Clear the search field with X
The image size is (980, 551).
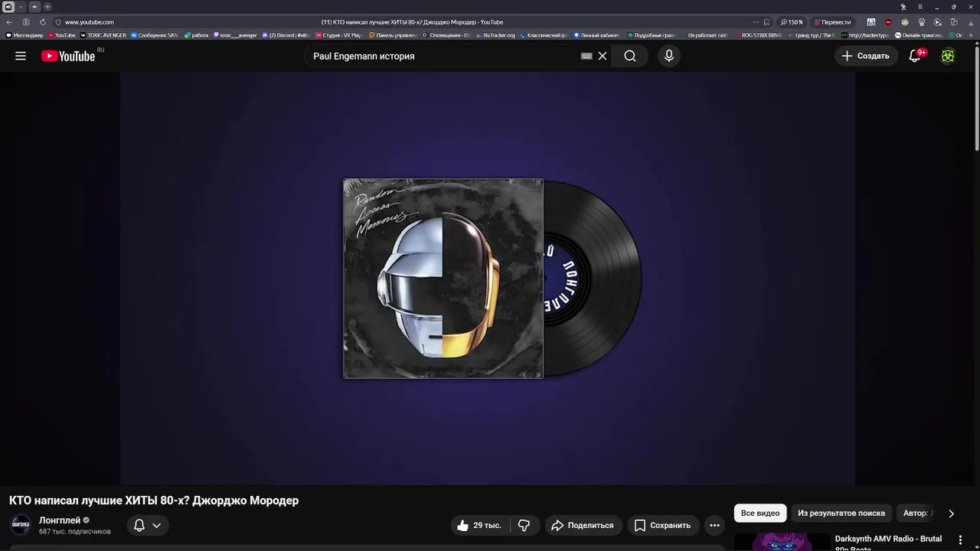click(603, 56)
